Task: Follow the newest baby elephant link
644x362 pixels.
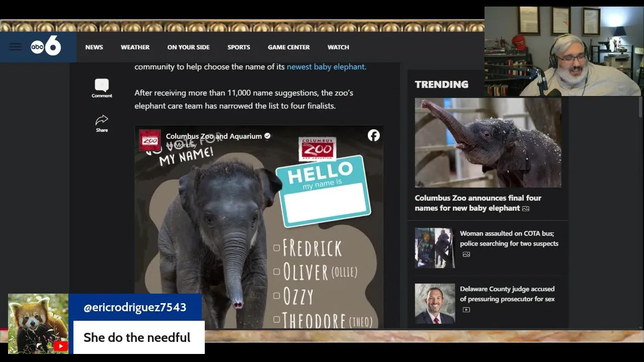Action: 327,66
